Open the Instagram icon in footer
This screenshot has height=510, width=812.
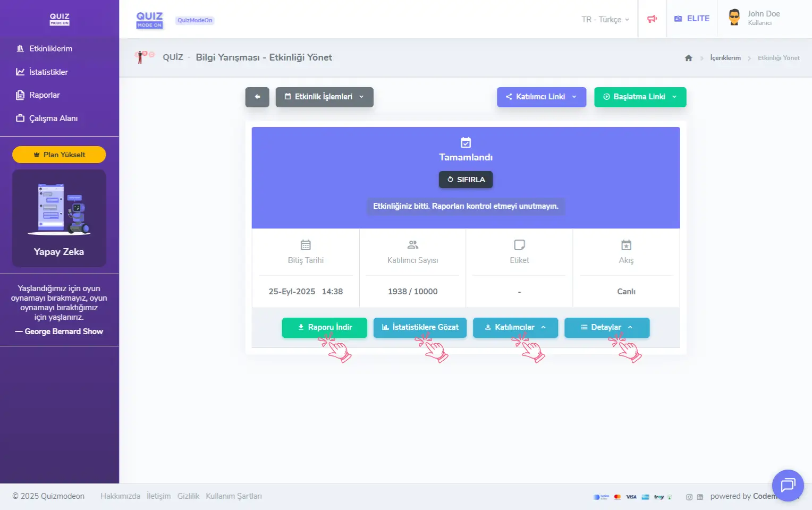[x=689, y=497]
